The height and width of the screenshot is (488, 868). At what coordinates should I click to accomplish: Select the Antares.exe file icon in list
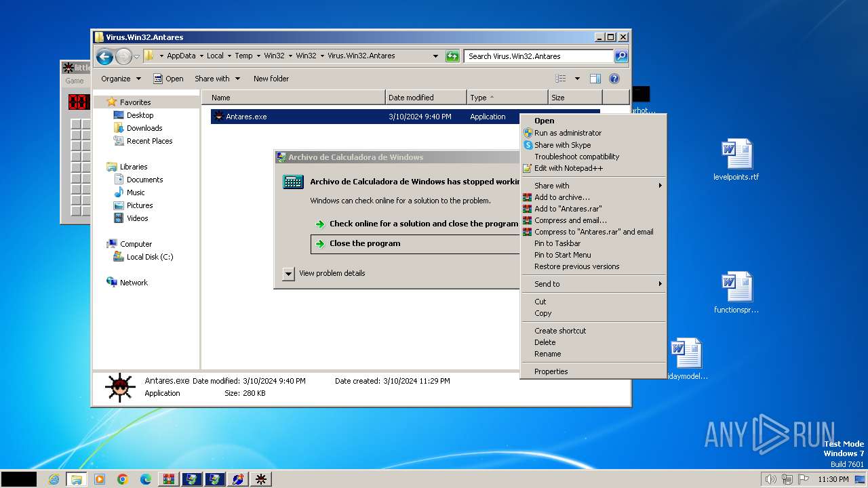[218, 117]
